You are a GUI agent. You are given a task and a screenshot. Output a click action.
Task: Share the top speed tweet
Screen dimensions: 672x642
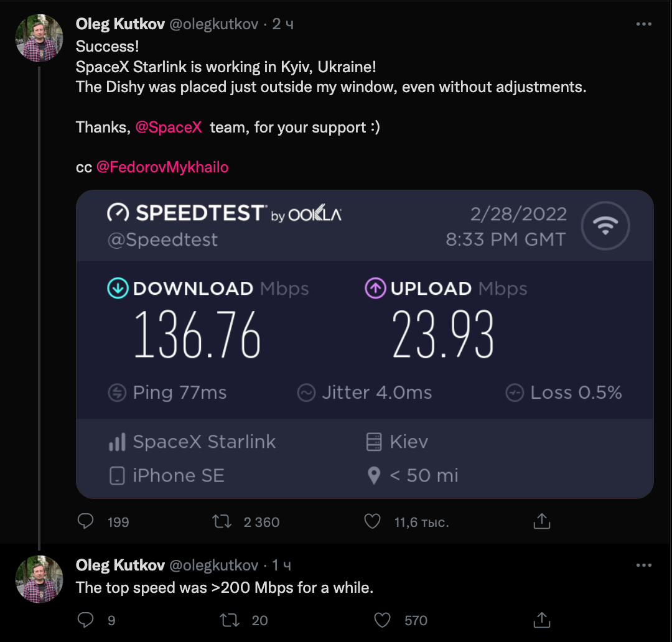tap(542, 620)
